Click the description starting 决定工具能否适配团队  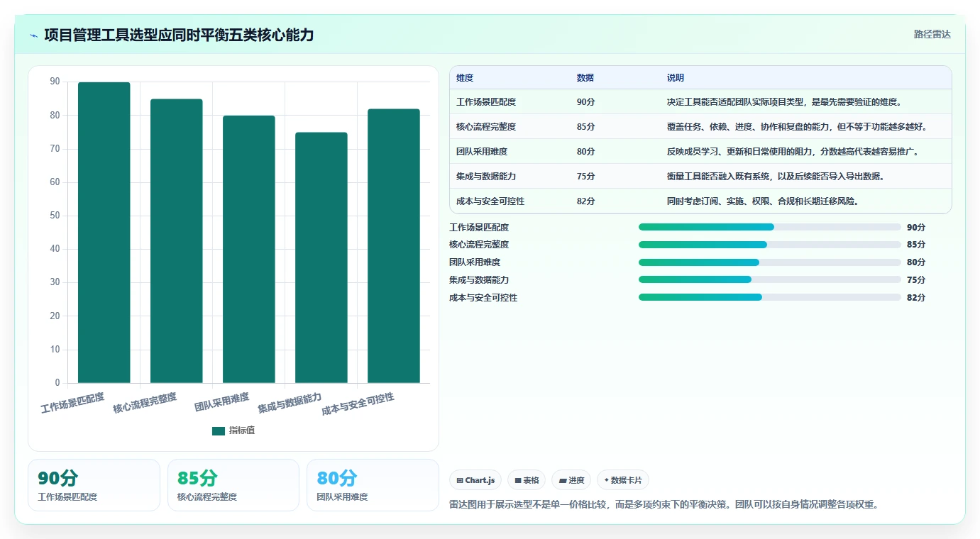(x=784, y=102)
